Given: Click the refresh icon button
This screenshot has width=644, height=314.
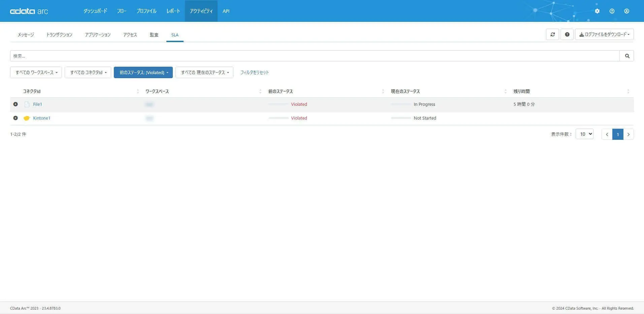Looking at the screenshot, I should 552,34.
